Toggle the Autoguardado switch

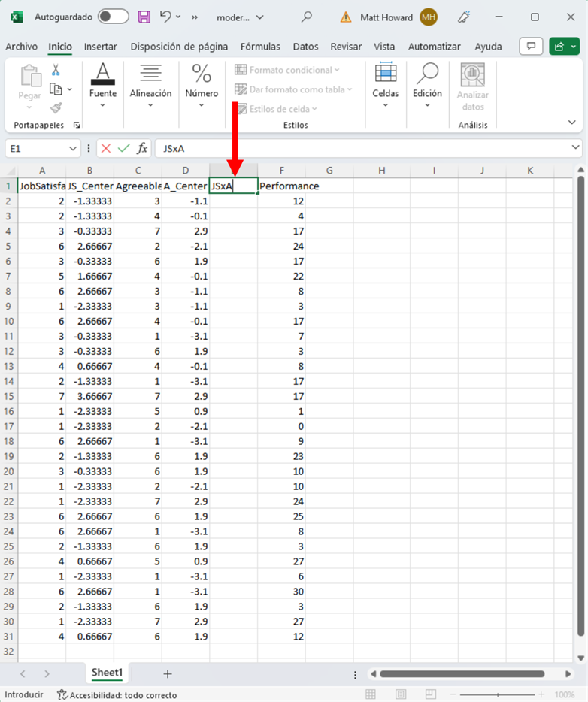tap(113, 17)
